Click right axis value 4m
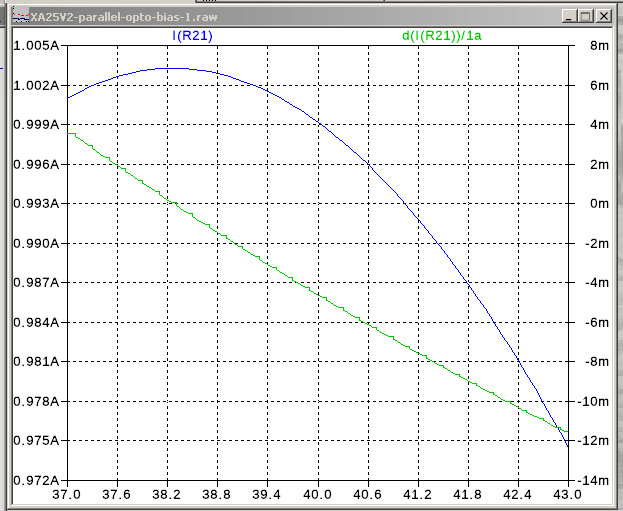This screenshot has height=511, width=623. coord(599,125)
